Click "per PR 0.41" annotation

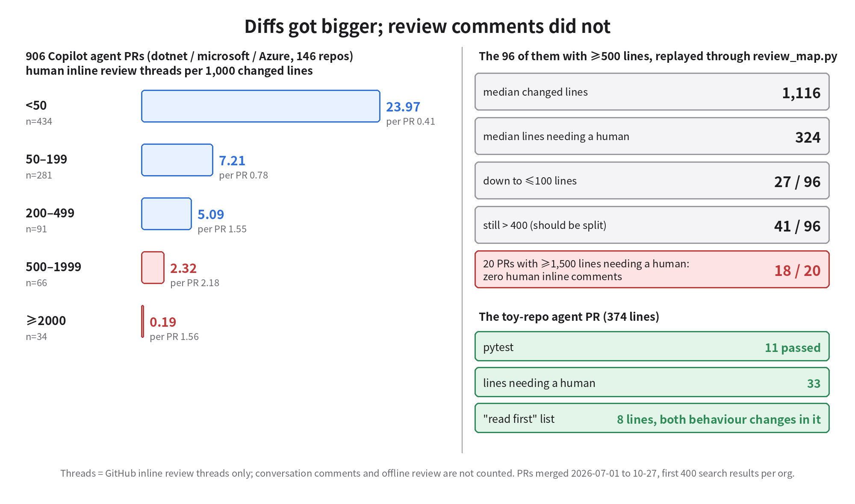click(x=410, y=121)
